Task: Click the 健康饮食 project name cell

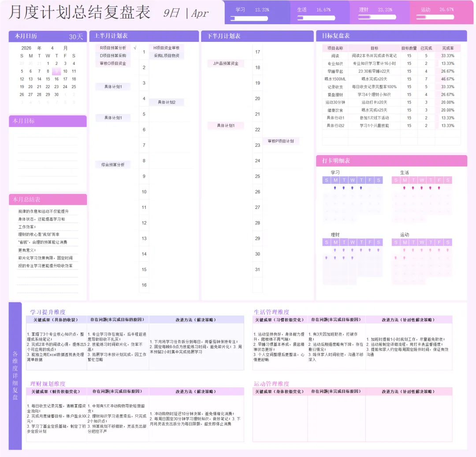Action: tap(335, 110)
